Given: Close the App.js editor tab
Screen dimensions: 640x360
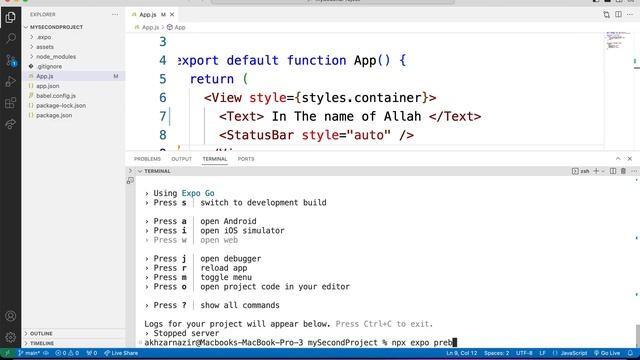Looking at the screenshot, I should point(172,14).
